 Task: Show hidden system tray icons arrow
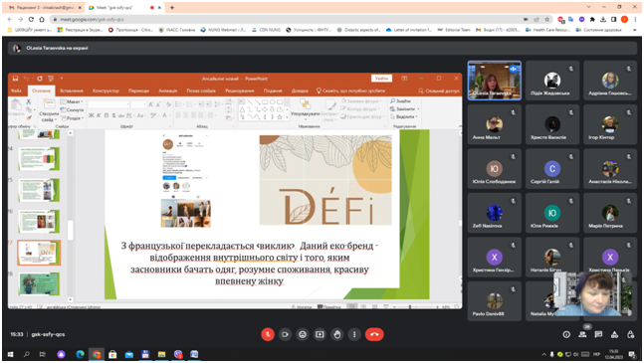click(543, 354)
